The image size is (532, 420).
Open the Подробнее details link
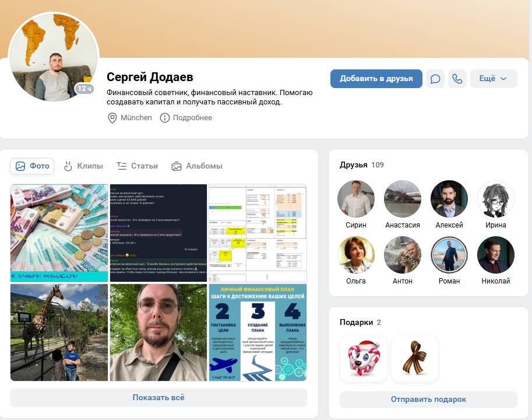(192, 118)
